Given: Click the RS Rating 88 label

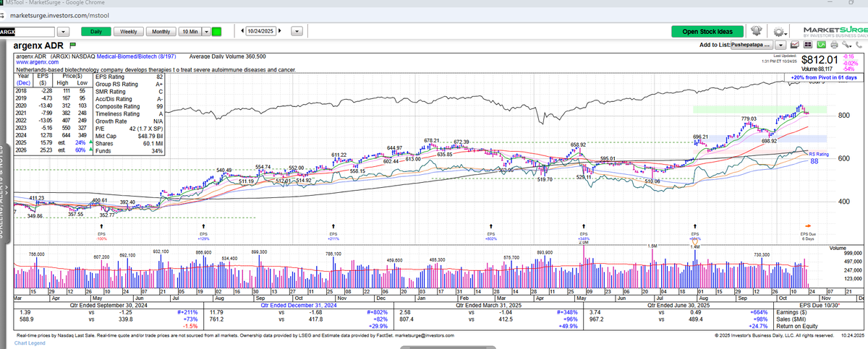Looking at the screenshot, I should [x=818, y=158].
